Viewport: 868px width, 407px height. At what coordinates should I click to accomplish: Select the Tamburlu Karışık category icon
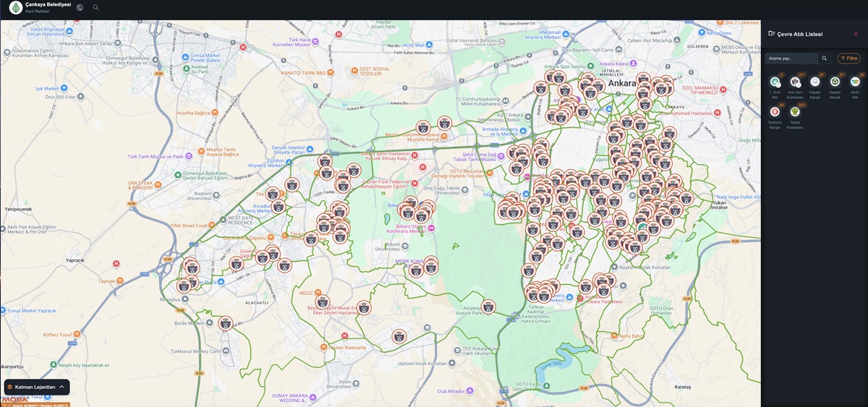click(775, 111)
